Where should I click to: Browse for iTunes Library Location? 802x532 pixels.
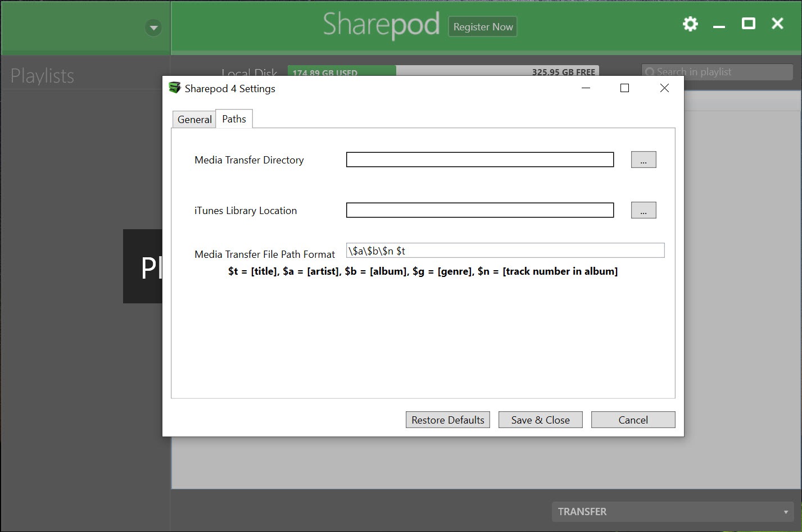click(x=644, y=210)
